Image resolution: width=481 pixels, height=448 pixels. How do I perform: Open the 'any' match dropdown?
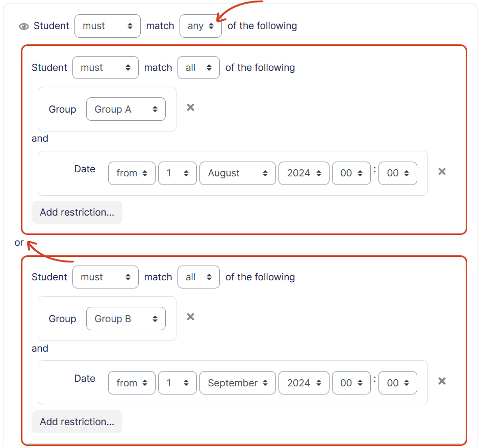(x=200, y=26)
